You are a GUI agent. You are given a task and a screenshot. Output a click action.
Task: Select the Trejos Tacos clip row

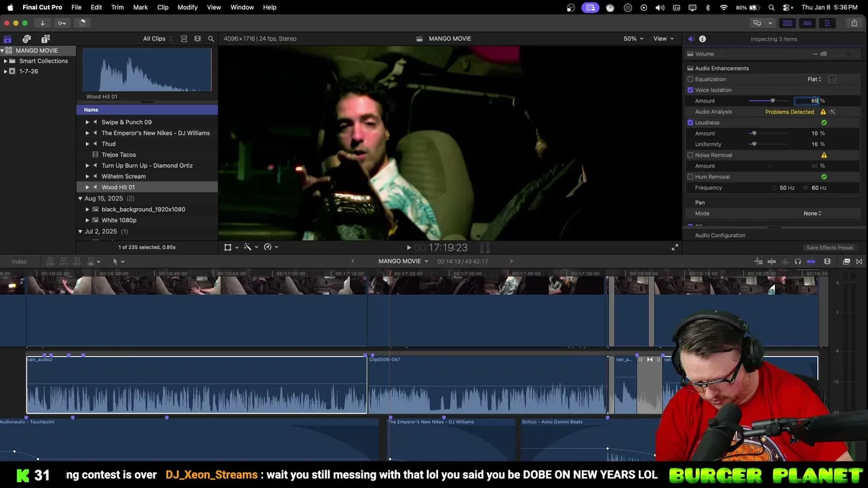[x=147, y=155]
